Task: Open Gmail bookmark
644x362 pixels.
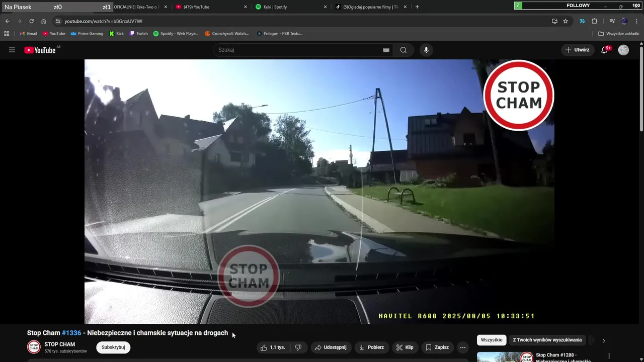Action: click(x=28, y=34)
